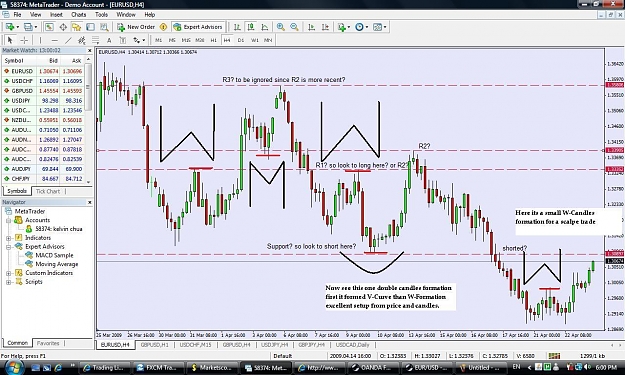Toggle the MN timeframe button
The width and height of the screenshot is (625, 375).
(x=268, y=40)
